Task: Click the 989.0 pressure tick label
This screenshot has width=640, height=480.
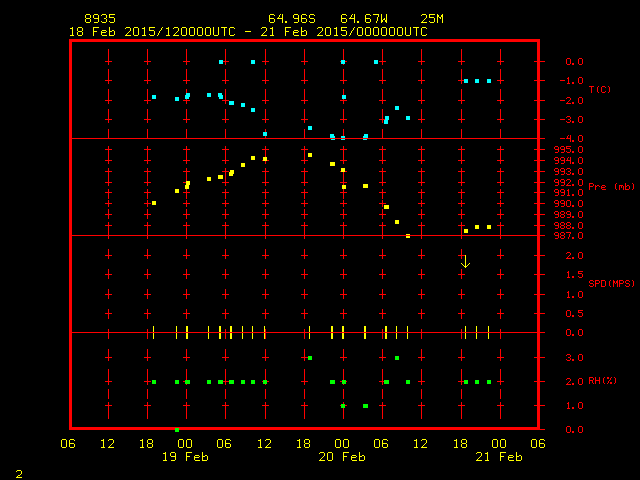Action: click(x=569, y=215)
